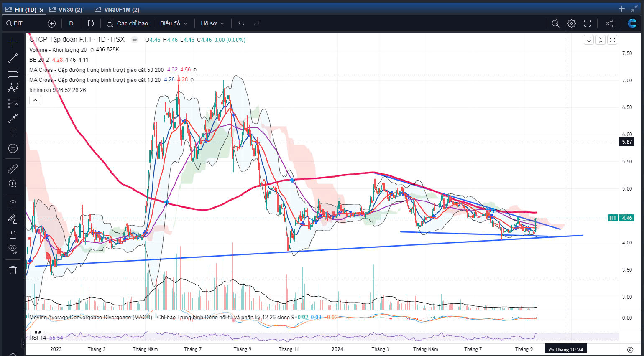Select the MACD indicator legend
The height and width of the screenshot is (356, 644).
(161, 318)
